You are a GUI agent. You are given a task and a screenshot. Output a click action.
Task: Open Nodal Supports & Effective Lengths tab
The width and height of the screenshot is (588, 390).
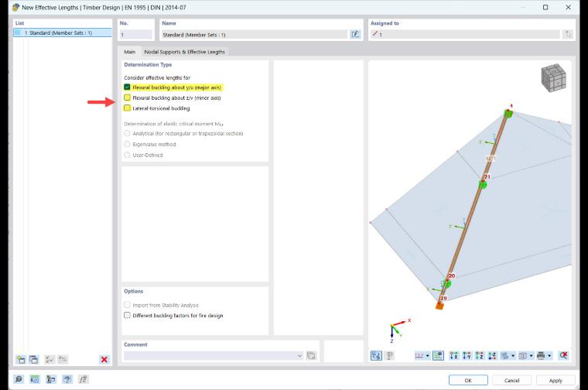[184, 52]
